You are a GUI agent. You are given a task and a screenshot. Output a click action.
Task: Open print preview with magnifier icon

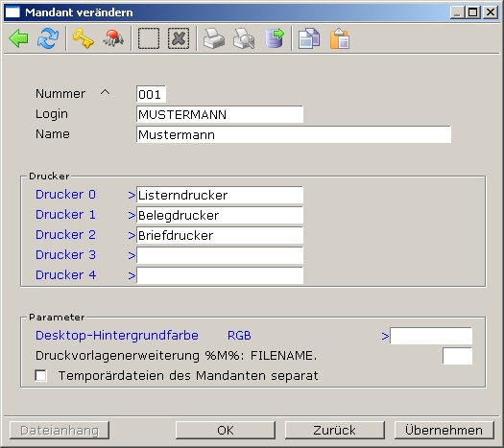click(x=244, y=38)
